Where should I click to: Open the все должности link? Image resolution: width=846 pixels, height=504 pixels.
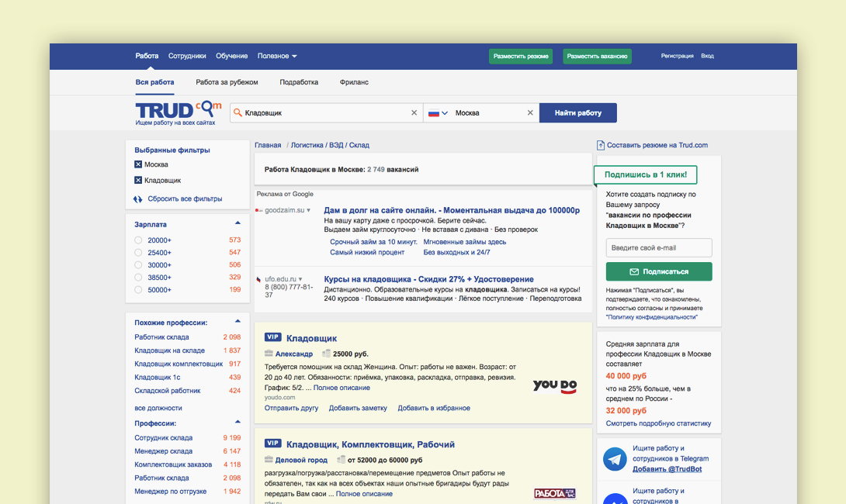click(158, 408)
